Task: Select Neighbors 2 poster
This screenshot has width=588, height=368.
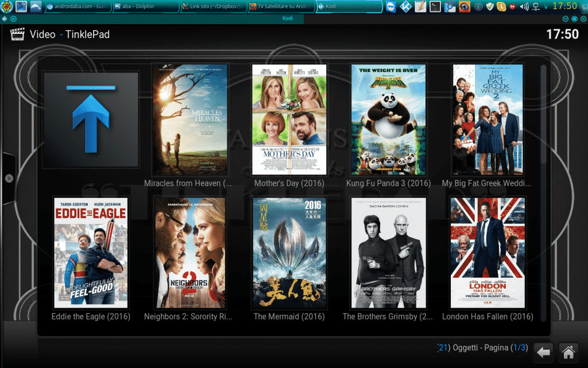Action: click(189, 253)
